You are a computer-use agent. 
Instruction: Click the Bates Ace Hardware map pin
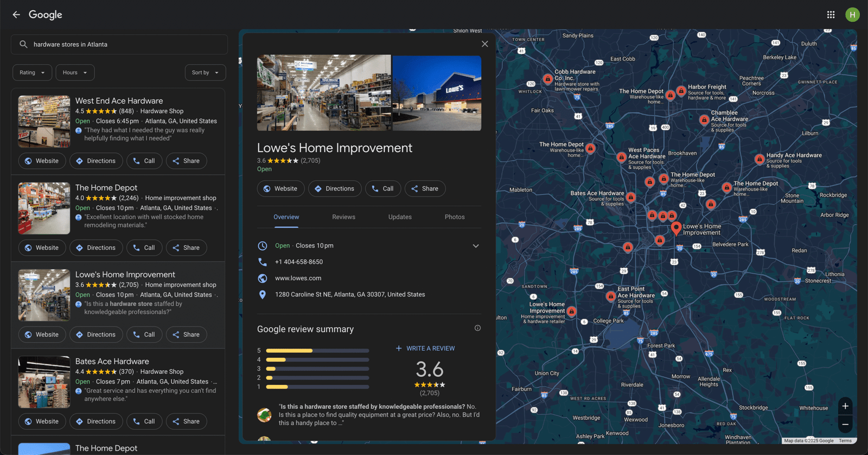631,197
